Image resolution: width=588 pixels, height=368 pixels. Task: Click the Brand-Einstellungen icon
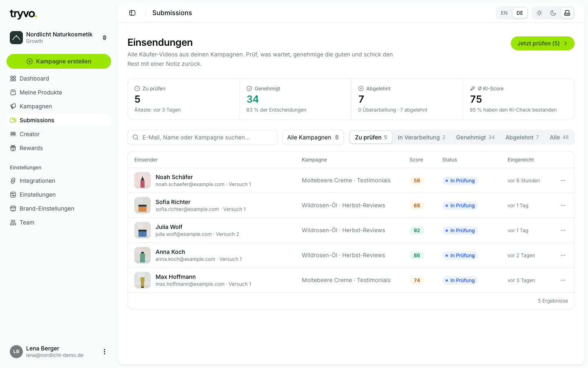click(x=13, y=209)
